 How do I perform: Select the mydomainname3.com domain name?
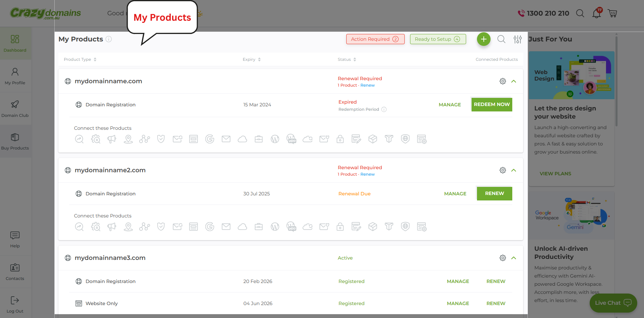tap(110, 258)
